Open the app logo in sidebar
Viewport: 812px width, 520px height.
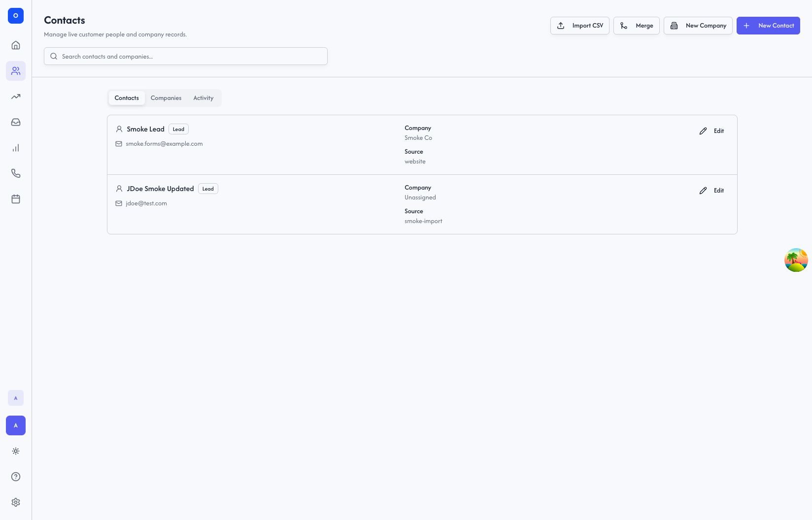click(x=16, y=16)
